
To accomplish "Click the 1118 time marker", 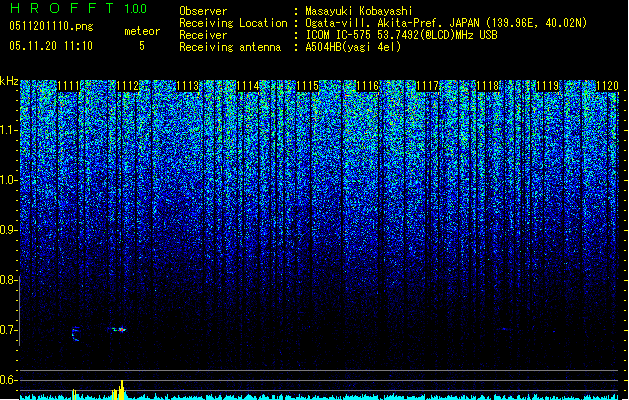I will [487, 86].
